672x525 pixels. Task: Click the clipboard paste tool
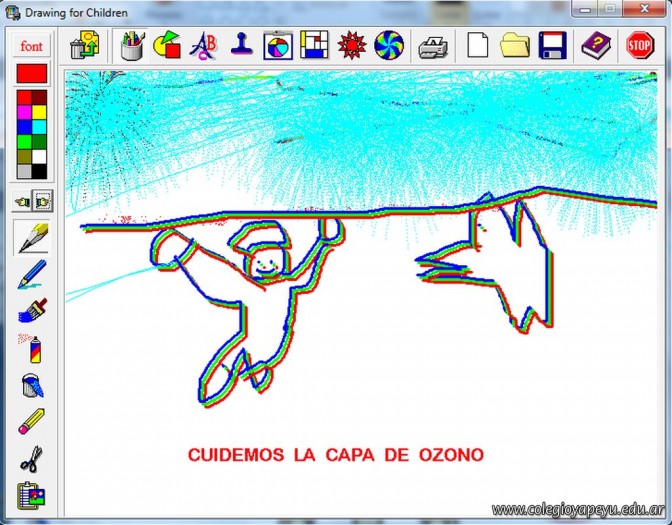(x=31, y=495)
